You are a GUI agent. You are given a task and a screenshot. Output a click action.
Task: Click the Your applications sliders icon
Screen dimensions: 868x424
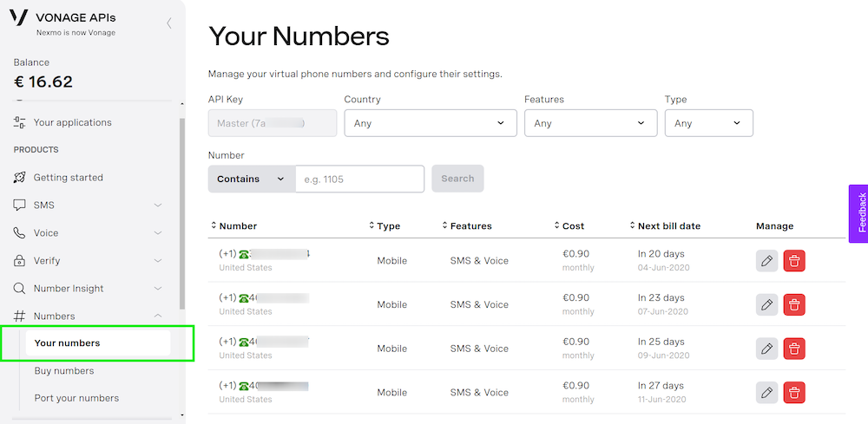[x=19, y=122]
